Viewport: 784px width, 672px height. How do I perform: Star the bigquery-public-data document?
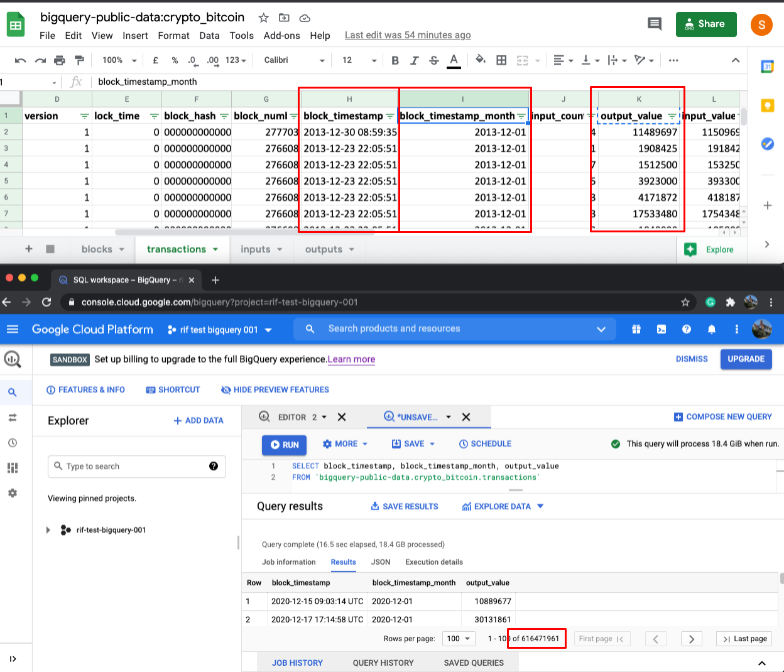click(x=264, y=18)
